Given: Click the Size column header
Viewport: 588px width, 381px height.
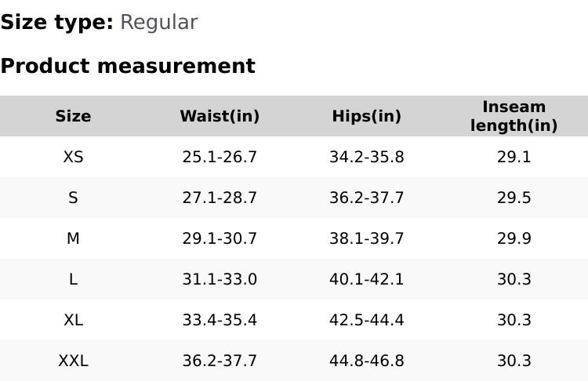Looking at the screenshot, I should tap(73, 116).
